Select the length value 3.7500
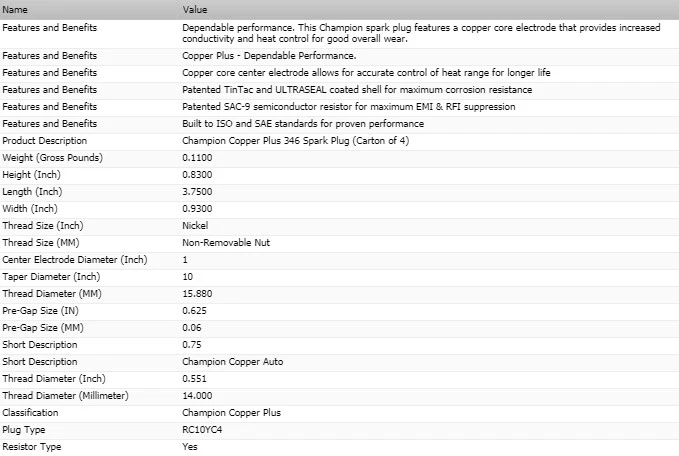Image resolution: width=679 pixels, height=456 pixels. pyautogui.click(x=197, y=191)
